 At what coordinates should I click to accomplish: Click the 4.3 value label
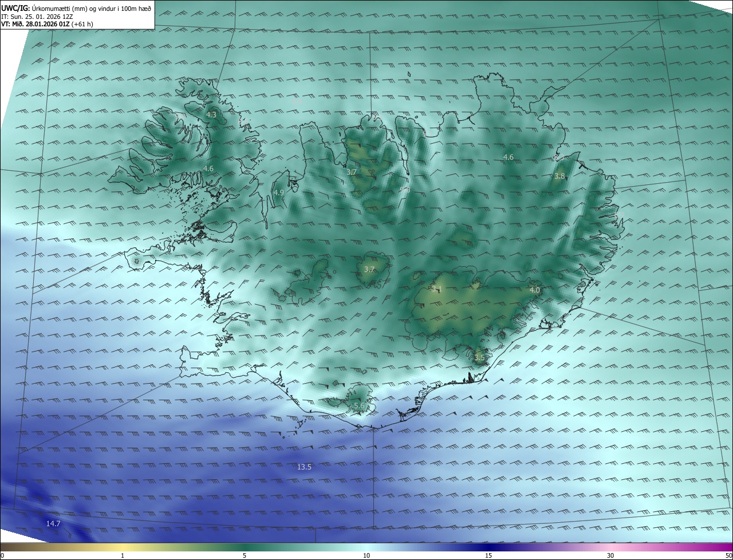click(211, 115)
